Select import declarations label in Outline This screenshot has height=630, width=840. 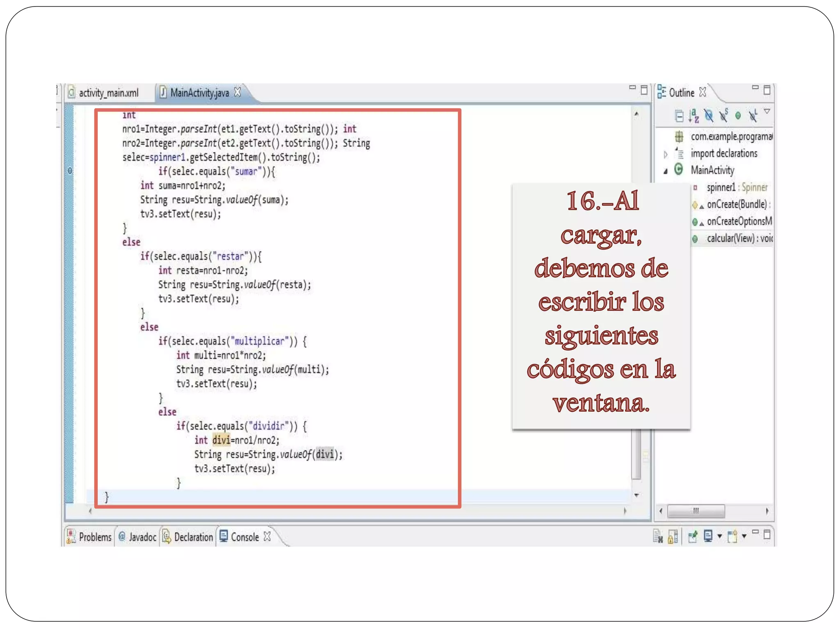pos(724,153)
